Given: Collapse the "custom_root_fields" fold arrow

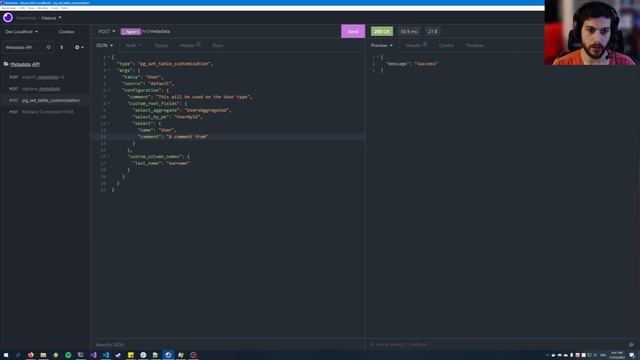Looking at the screenshot, I should [109, 104].
